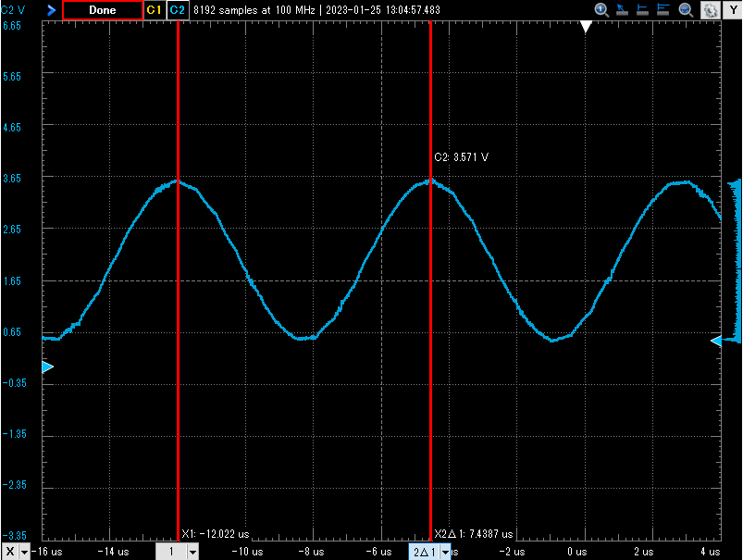743x560 pixels.
Task: Click the zoom 100% magnifier icon
Action: click(x=601, y=10)
